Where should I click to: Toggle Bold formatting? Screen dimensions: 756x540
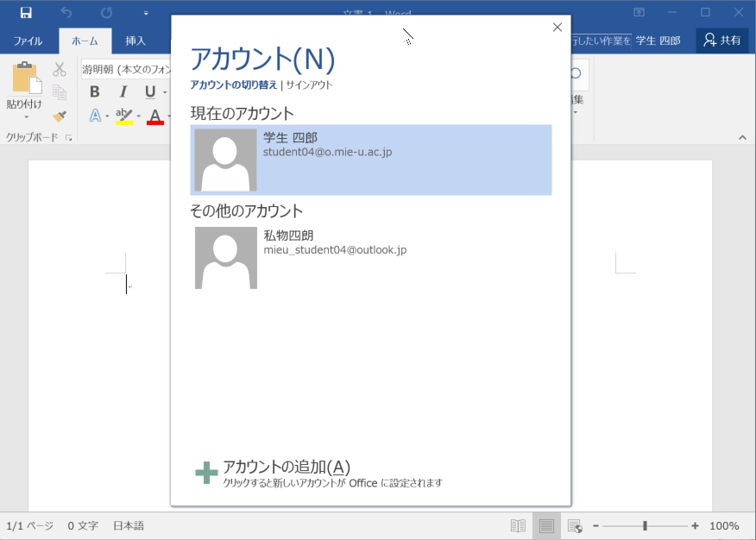click(x=95, y=91)
